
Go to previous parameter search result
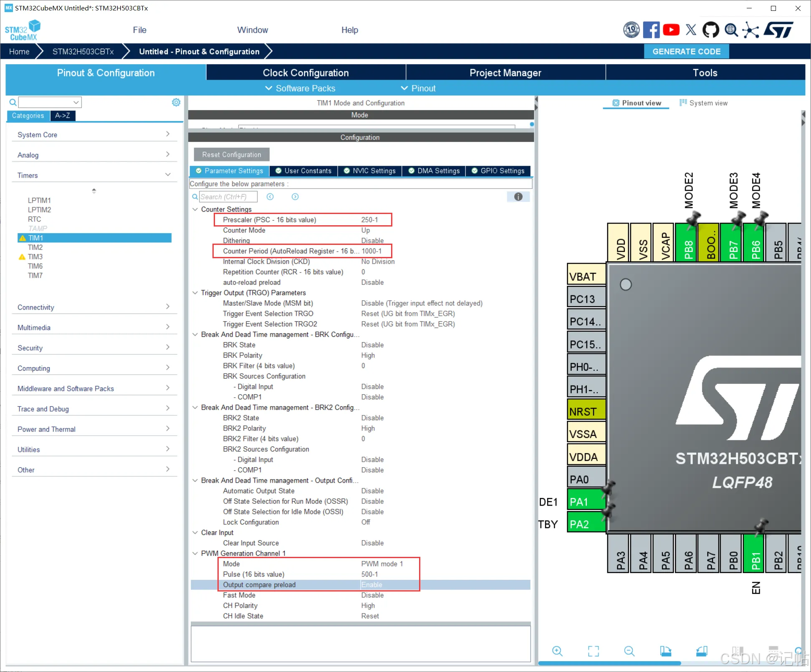click(270, 196)
